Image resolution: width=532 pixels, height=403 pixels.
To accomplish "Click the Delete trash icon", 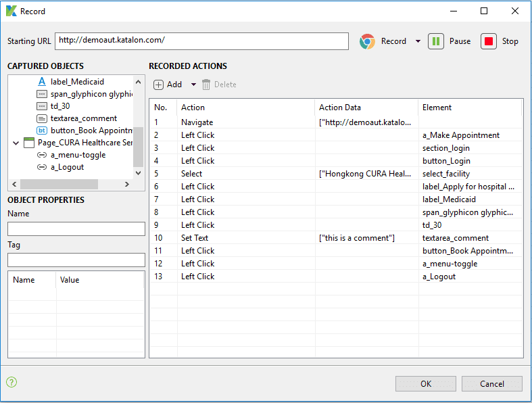I will coord(207,85).
